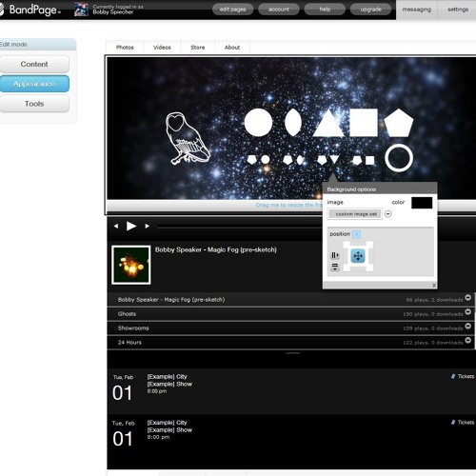The width and height of the screenshot is (476, 476).
Task: Select 'Bobby Speaker - Magic Fog (pre-sketch)' playlist row
Action: (x=290, y=300)
